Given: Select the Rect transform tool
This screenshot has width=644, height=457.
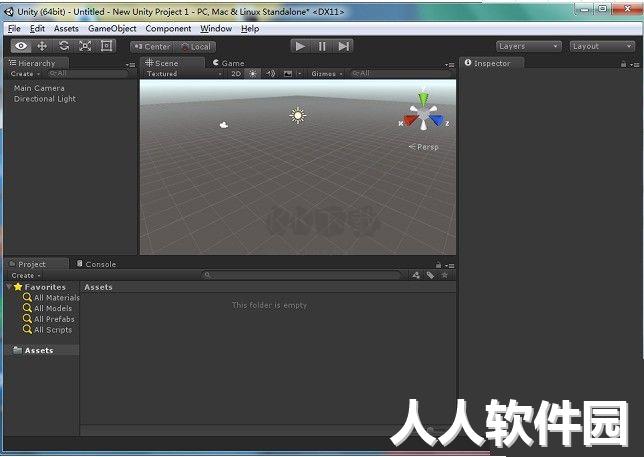Looking at the screenshot, I should click(106, 46).
